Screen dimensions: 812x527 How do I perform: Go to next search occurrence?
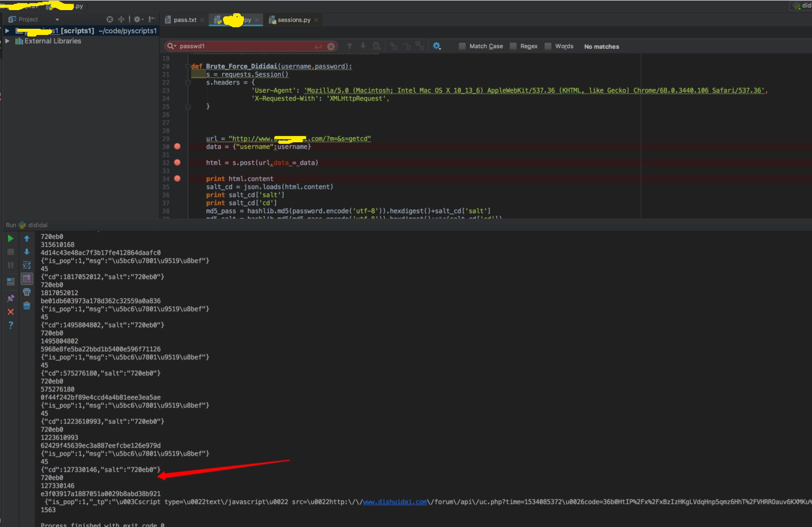tap(363, 46)
